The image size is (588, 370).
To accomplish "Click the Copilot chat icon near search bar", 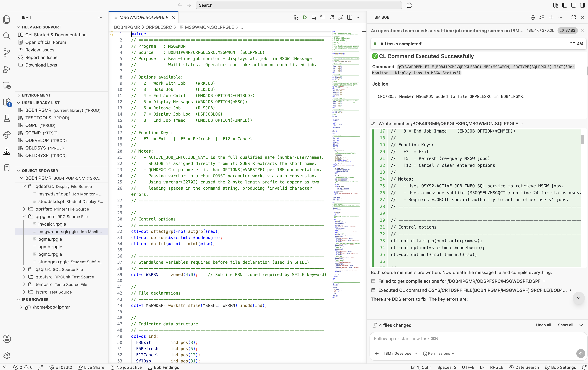I will (409, 5).
